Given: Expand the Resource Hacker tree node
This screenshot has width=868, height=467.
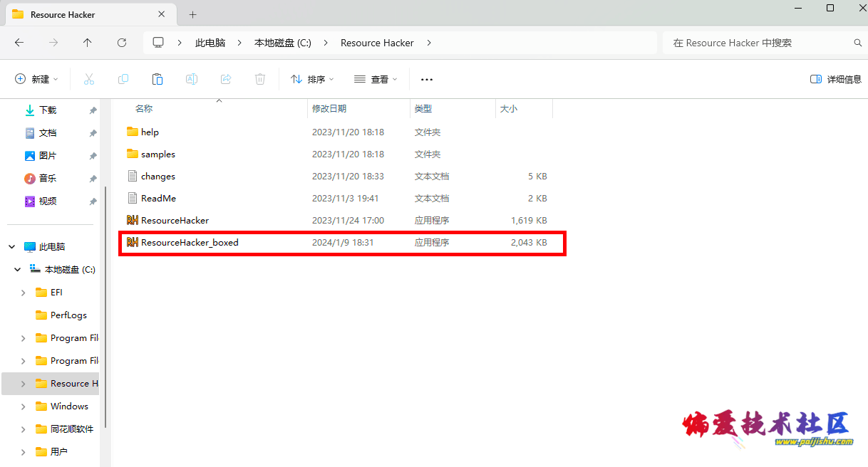Looking at the screenshot, I should [x=24, y=384].
